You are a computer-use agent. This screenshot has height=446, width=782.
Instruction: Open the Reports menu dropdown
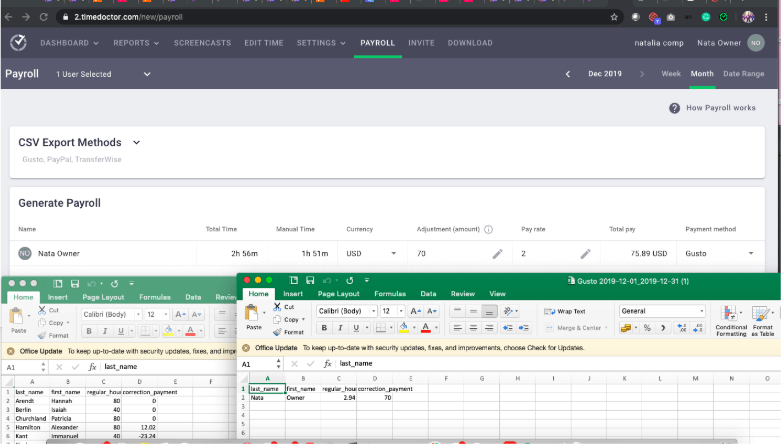[136, 43]
